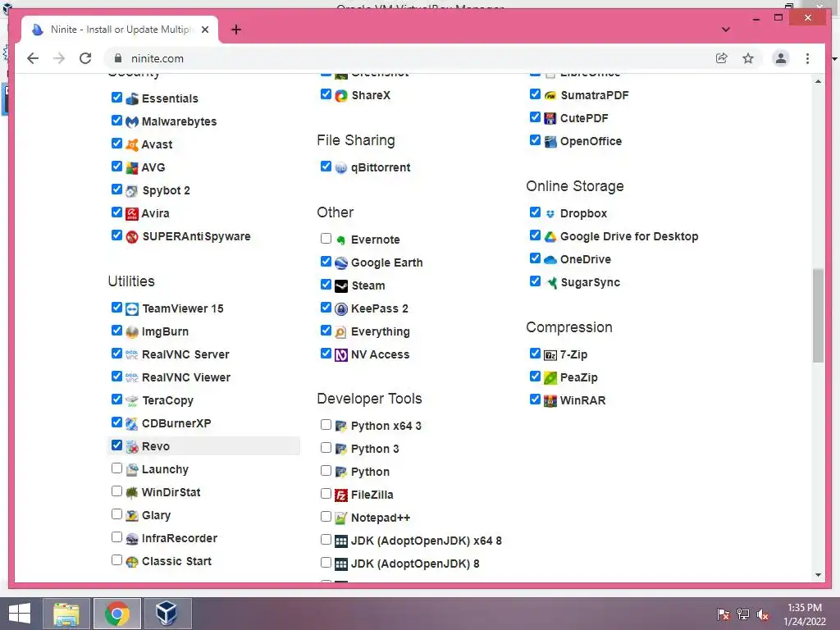Viewport: 840px width, 630px height.
Task: Check the Launchy checkbox
Action: pos(116,468)
